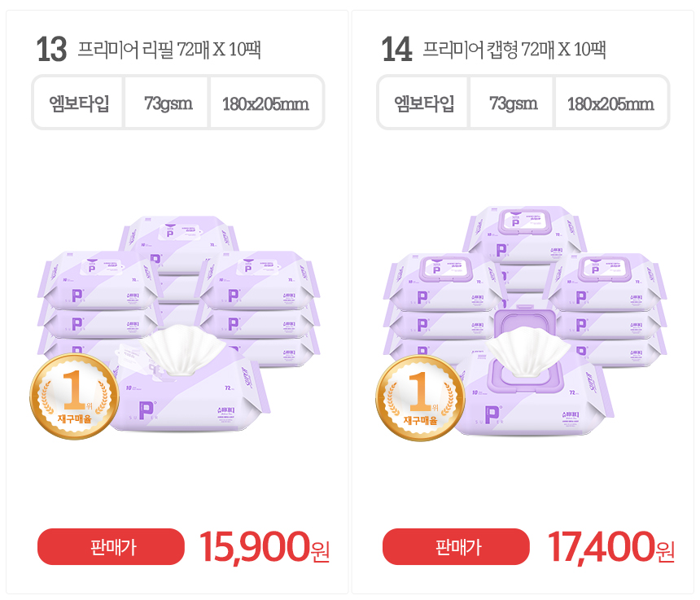Viewport: 700px width, 600px height.
Task: Click the 15,900원 price
Action: pyautogui.click(x=264, y=546)
